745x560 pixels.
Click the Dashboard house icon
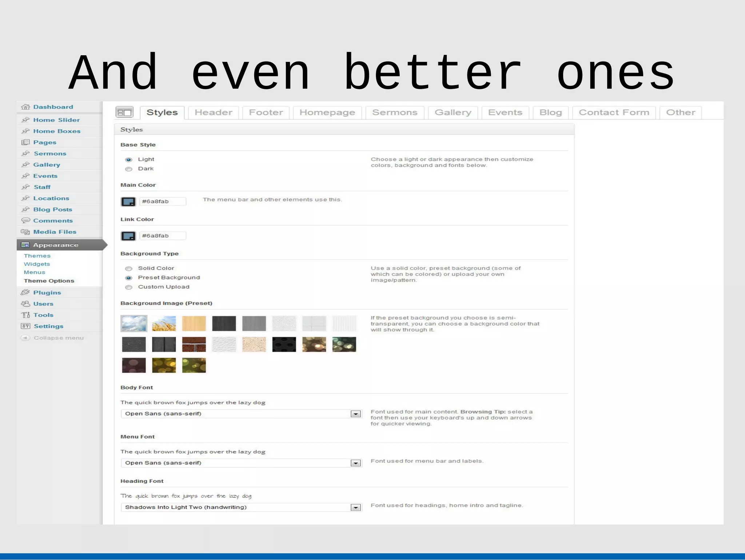coord(25,107)
